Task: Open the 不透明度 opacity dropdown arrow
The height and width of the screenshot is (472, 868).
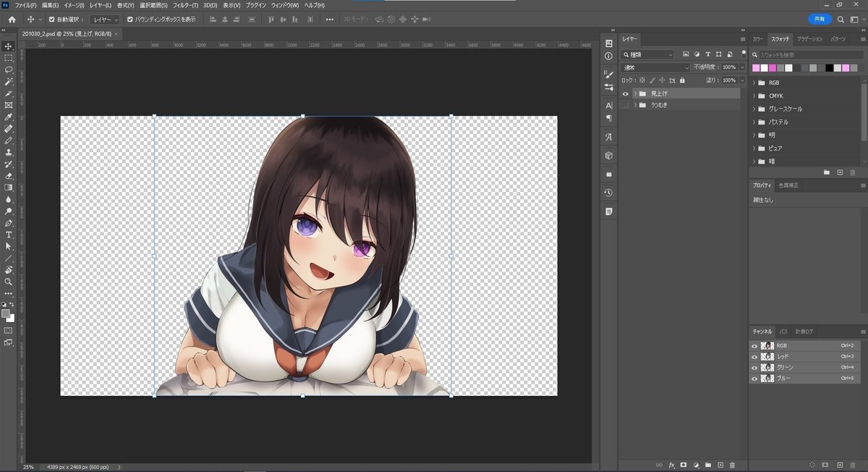Action: 741,67
